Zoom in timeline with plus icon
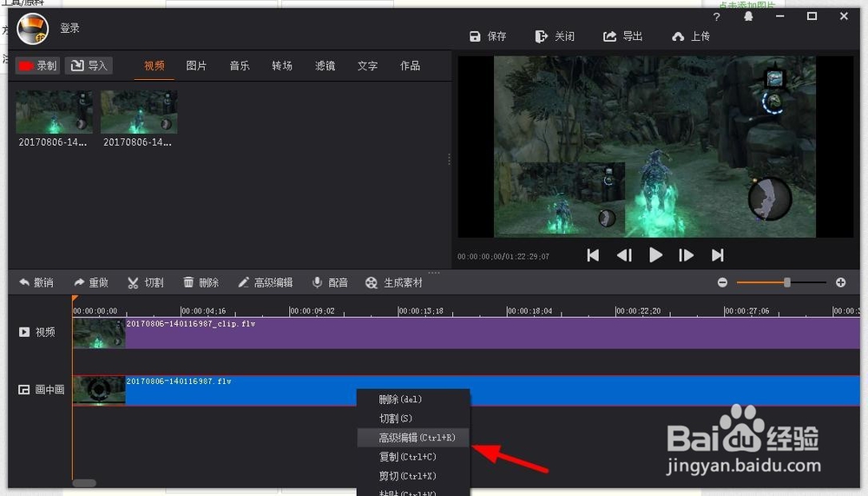Image resolution: width=868 pixels, height=496 pixels. [841, 282]
